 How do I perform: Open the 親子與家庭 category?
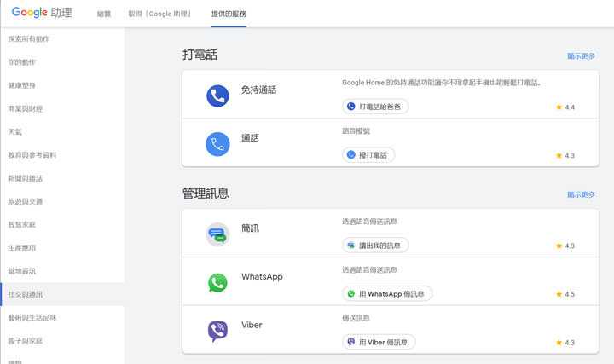(x=25, y=340)
